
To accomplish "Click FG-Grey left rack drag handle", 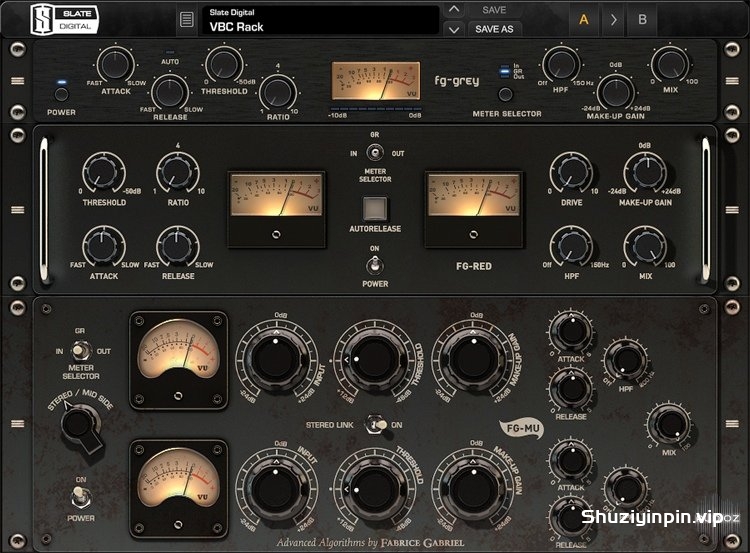I will click(x=18, y=80).
